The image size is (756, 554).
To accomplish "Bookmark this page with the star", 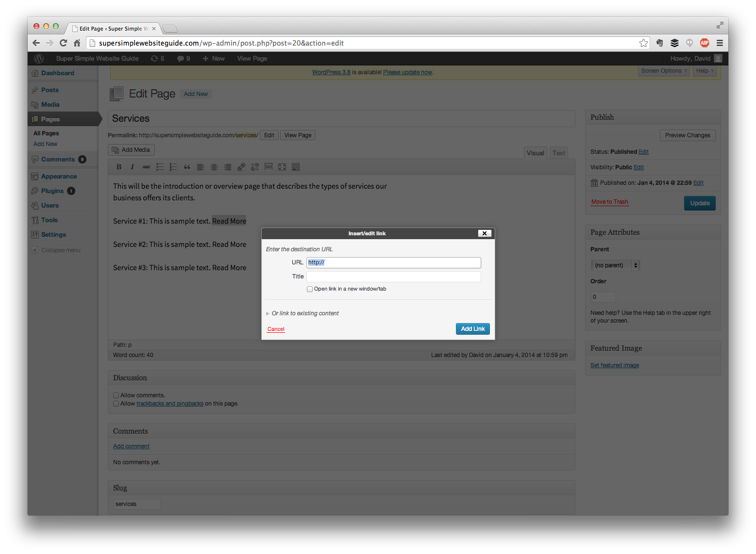I will [643, 43].
